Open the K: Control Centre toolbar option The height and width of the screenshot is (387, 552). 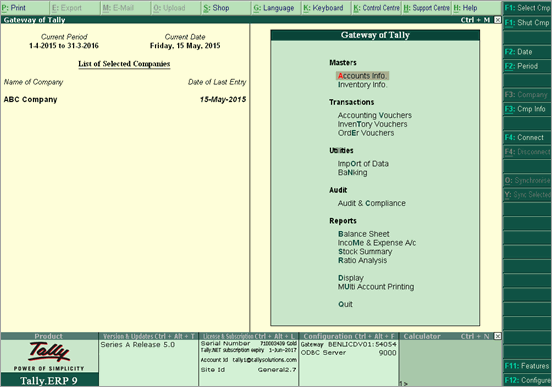(376, 8)
